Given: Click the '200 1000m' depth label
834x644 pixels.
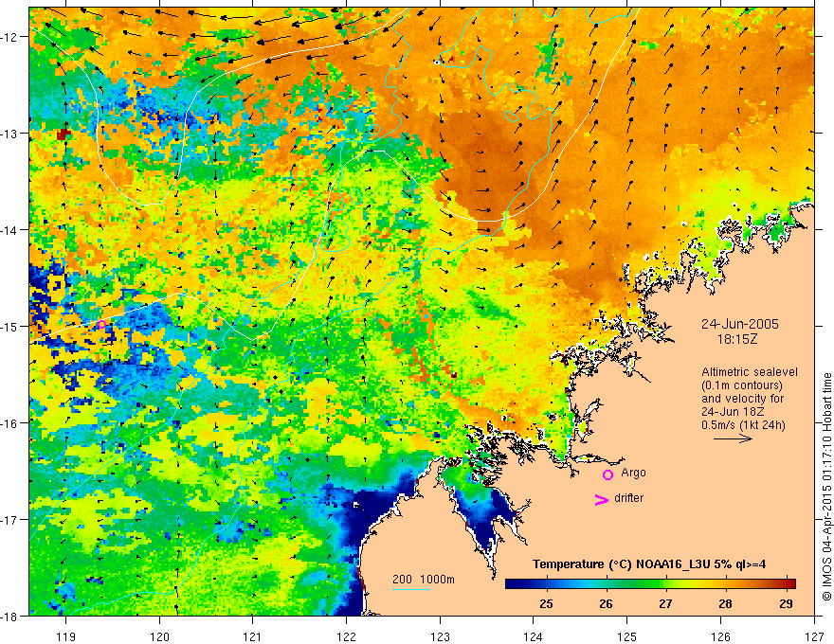Looking at the screenshot, I should [424, 580].
